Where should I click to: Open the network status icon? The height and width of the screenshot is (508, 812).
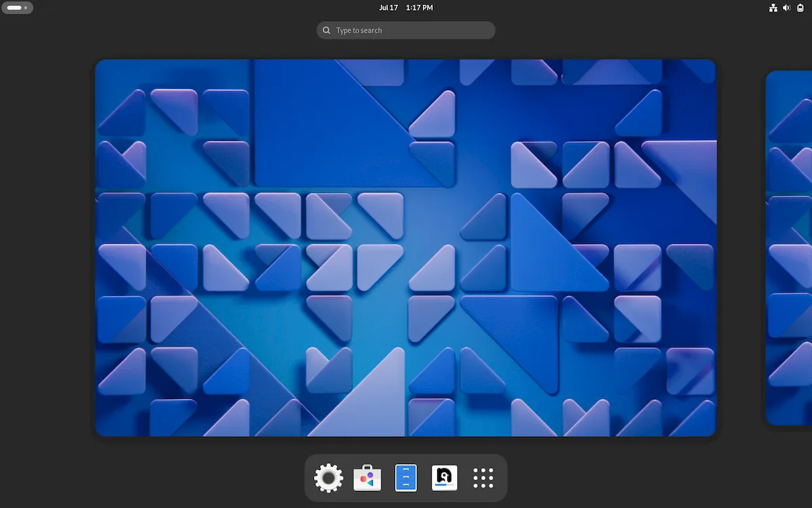point(773,8)
